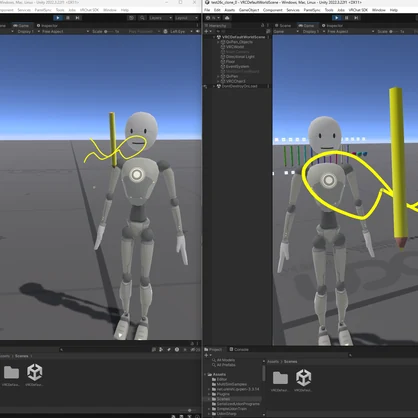Select SerializedUdonPrograms folder in Project tree

click(x=236, y=404)
